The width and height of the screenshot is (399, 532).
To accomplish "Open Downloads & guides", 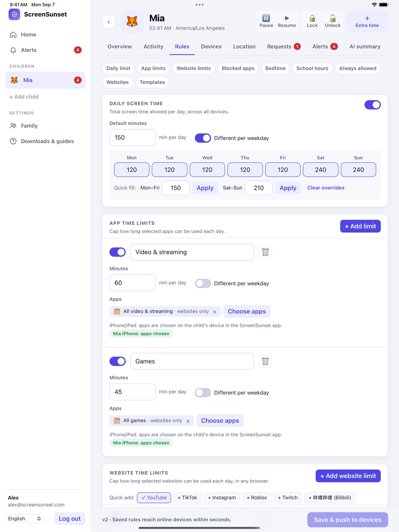I will coord(45,141).
